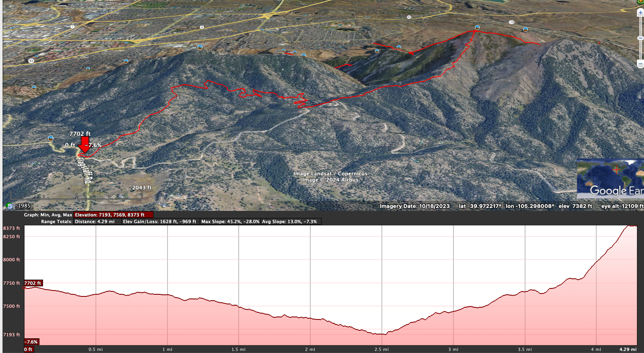
Task: Select the Elevation min, avg, max readout
Action: tap(113, 215)
